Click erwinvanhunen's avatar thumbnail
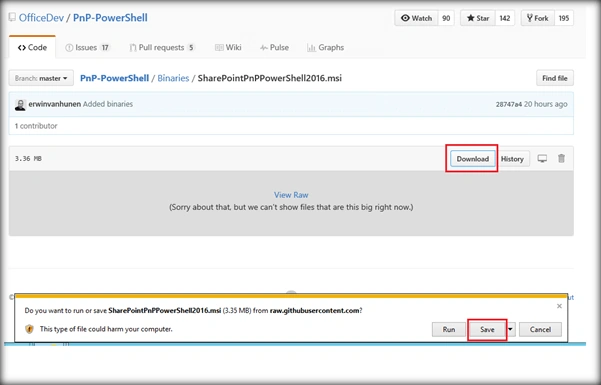Image resolution: width=601 pixels, height=385 pixels. coord(20,104)
